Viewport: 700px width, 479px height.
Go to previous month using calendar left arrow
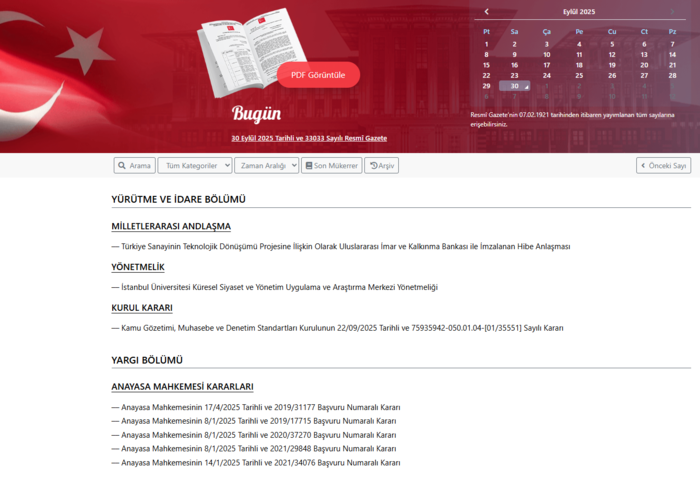[487, 12]
